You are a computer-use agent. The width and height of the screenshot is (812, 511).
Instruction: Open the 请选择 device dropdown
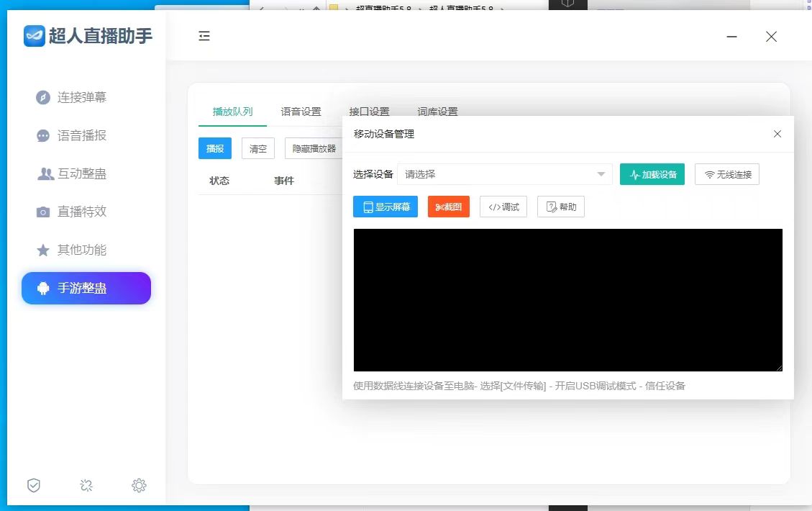point(503,173)
